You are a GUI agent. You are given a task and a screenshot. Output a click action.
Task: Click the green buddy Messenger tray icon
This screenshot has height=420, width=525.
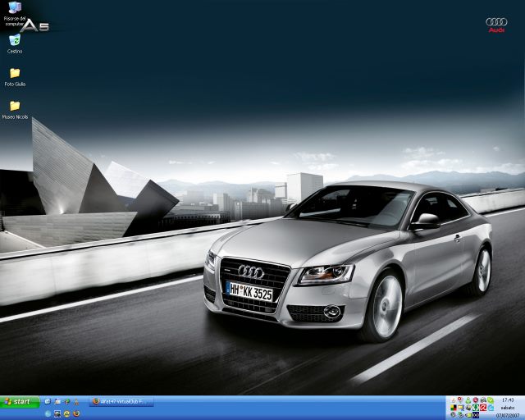pyautogui.click(x=468, y=400)
